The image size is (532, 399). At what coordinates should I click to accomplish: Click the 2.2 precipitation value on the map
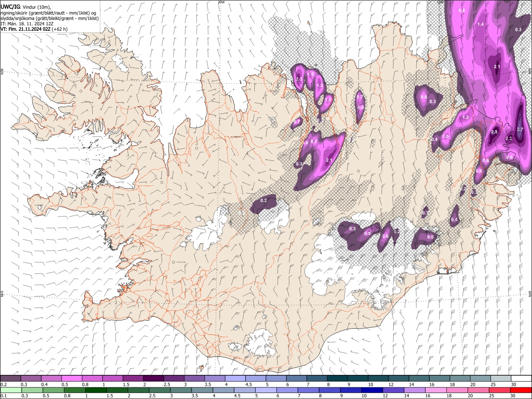509,138
